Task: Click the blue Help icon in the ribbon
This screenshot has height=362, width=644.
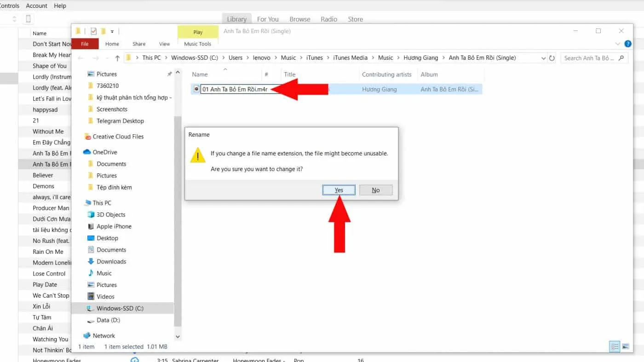Action: [x=628, y=44]
